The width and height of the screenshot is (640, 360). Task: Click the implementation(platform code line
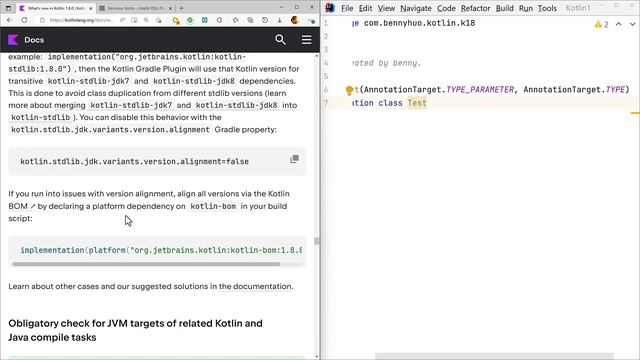[x=161, y=250]
